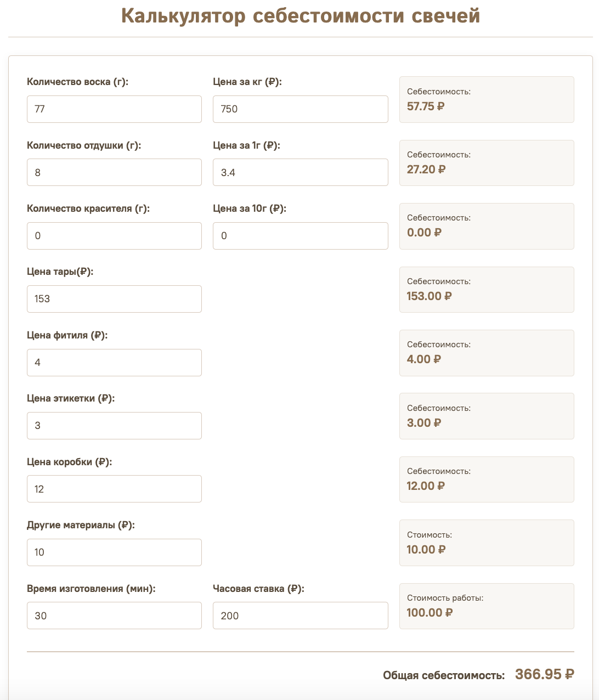Click the box price input
This screenshot has width=599, height=700.
pyautogui.click(x=114, y=489)
